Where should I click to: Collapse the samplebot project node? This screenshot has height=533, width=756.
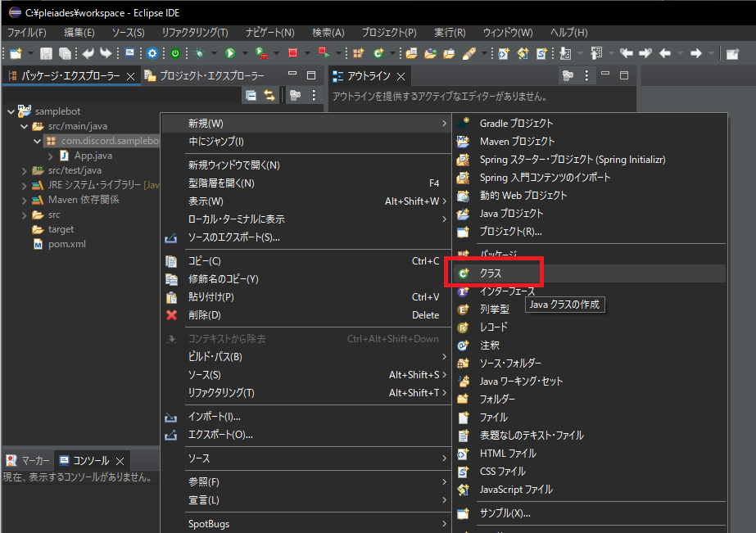(11, 111)
